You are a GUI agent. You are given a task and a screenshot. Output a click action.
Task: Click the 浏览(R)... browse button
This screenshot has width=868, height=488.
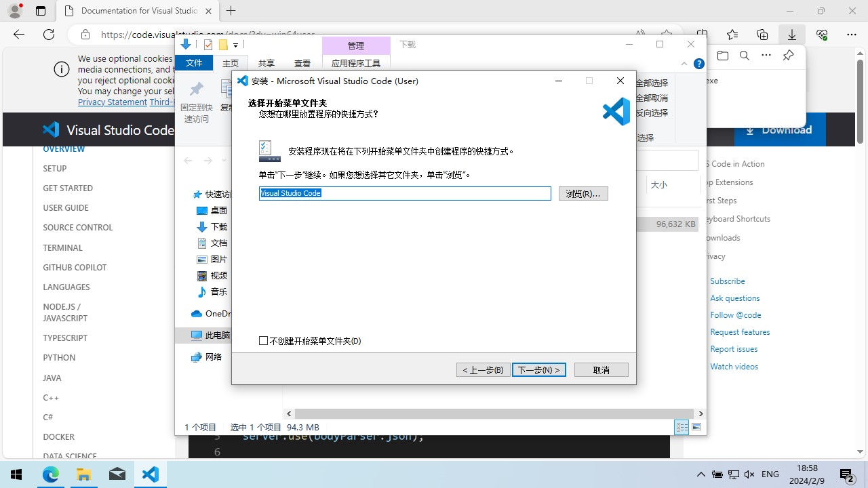click(x=583, y=194)
